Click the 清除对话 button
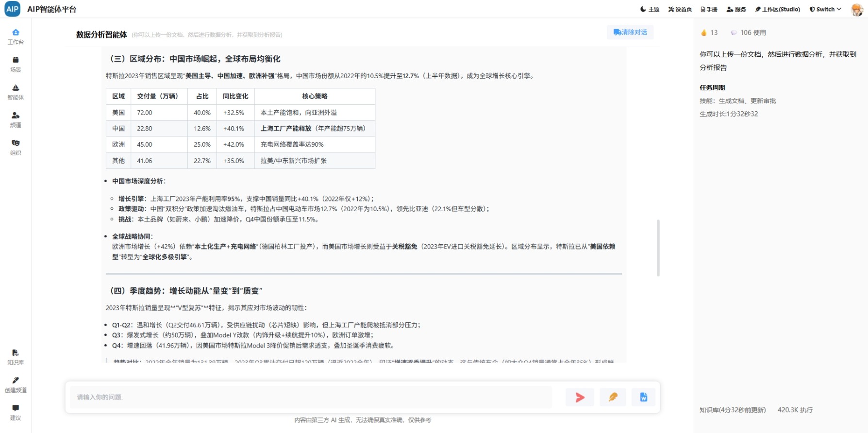Screen dimensions: 868x433 point(630,32)
